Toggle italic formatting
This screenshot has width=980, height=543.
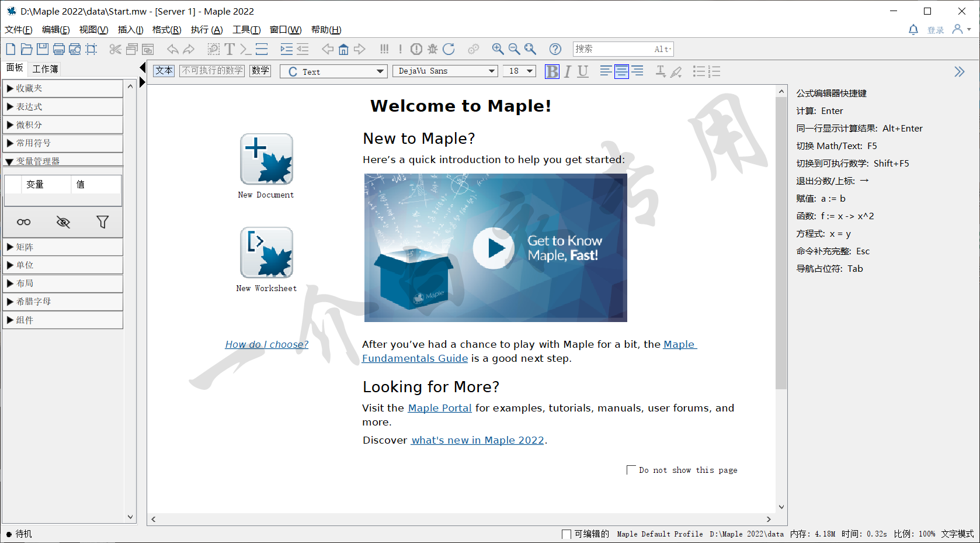coord(567,71)
